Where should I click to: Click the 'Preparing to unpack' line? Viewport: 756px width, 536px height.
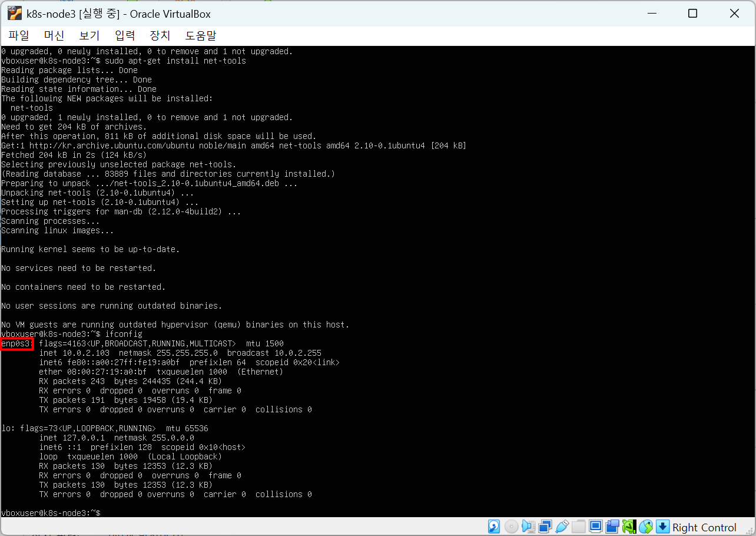point(150,183)
